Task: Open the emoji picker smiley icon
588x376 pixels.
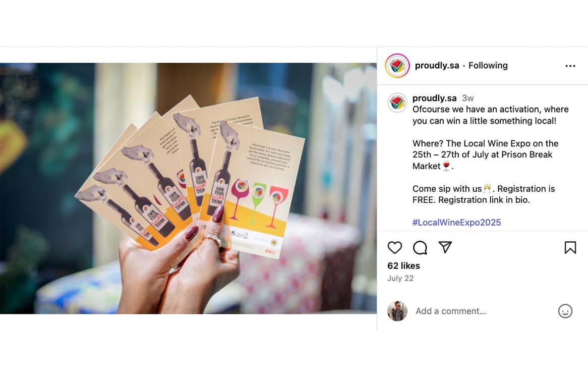Action: (x=565, y=311)
